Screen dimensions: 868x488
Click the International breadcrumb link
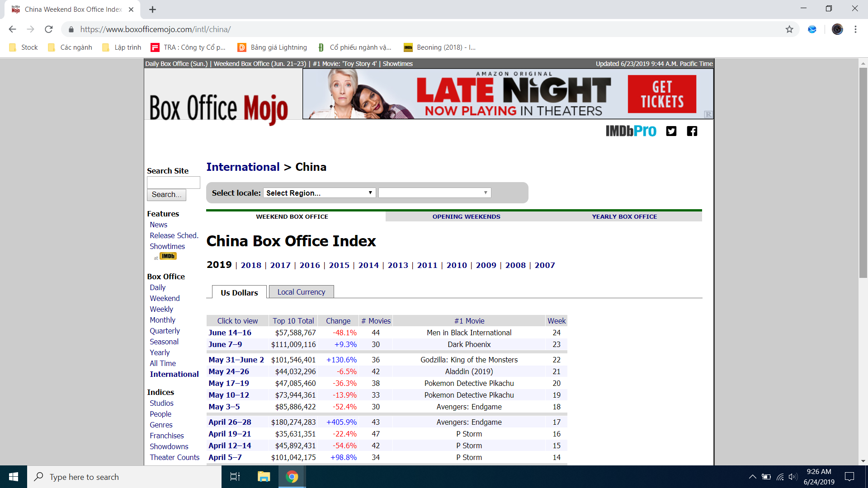click(243, 167)
